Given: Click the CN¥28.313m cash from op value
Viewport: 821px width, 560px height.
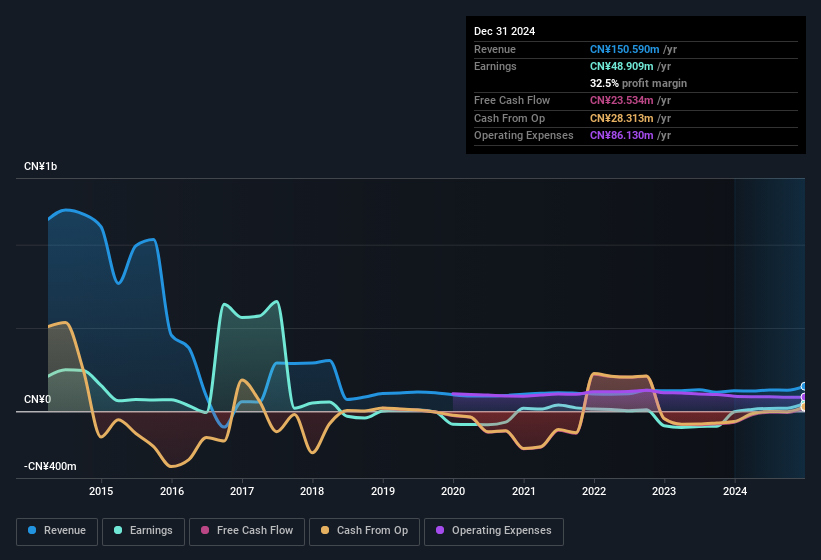Looking at the screenshot, I should [622, 118].
